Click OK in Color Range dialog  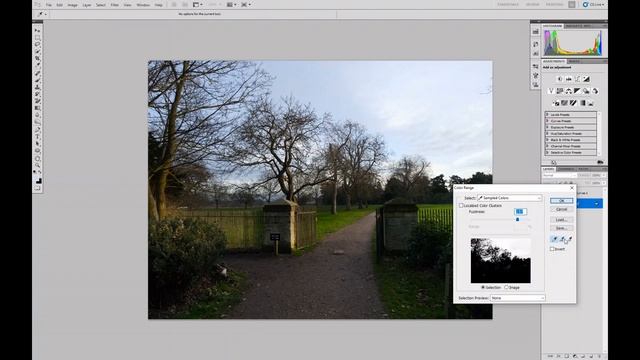pos(561,201)
